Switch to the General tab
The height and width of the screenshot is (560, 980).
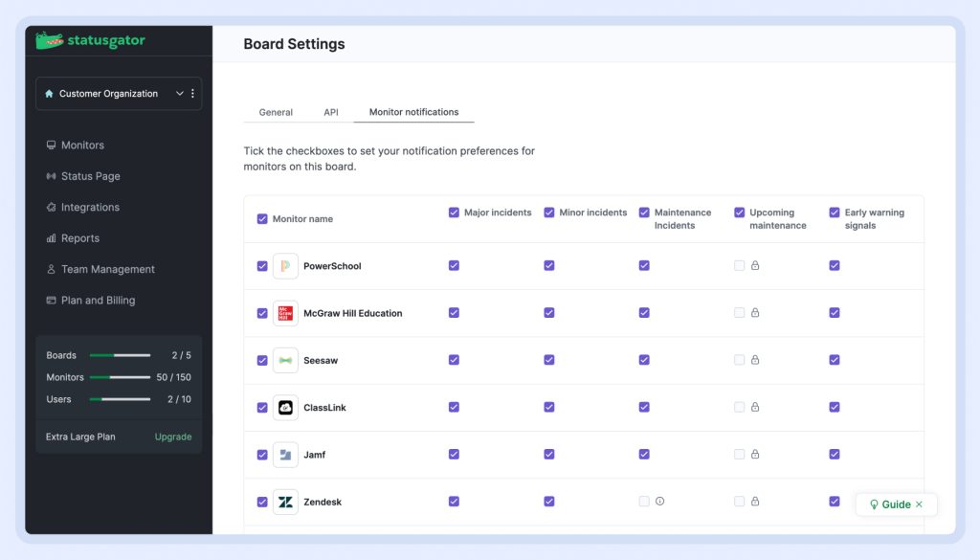pyautogui.click(x=276, y=112)
